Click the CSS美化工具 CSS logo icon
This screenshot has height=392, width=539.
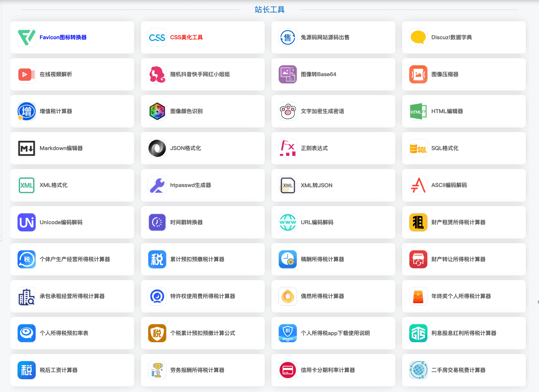coord(157,37)
